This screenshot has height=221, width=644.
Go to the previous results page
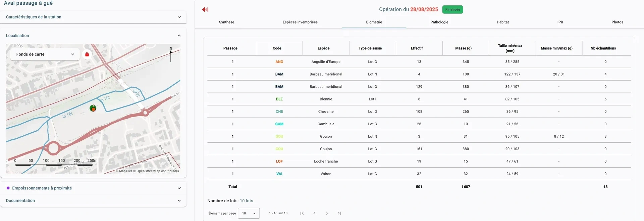314,213
